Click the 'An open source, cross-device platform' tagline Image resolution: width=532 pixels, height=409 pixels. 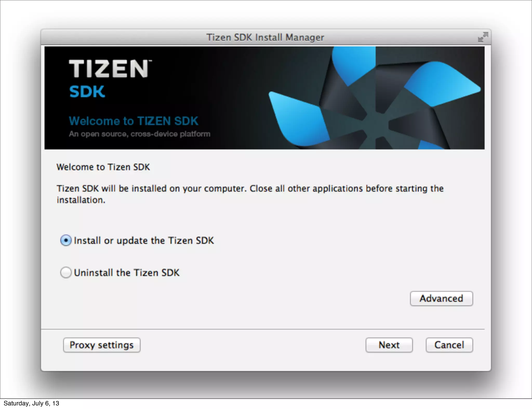tap(139, 134)
